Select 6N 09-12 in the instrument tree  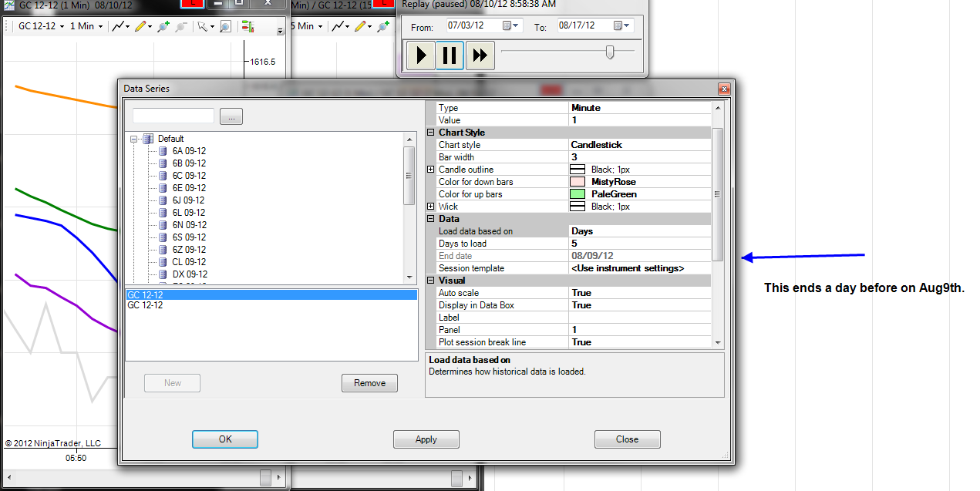(189, 225)
